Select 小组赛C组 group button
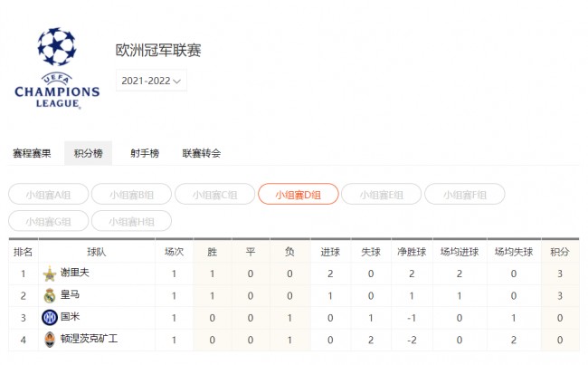This screenshot has height=365, width=588. (x=215, y=194)
